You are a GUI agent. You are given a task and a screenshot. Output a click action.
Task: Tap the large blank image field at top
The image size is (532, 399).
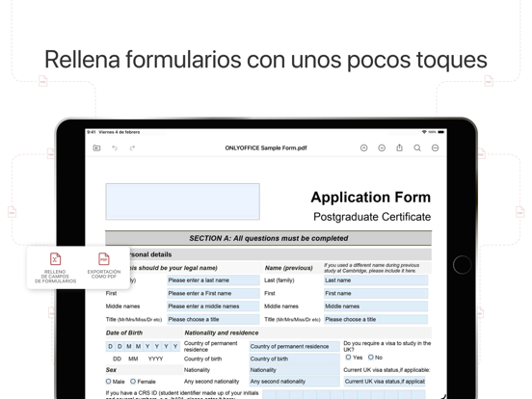click(182, 201)
